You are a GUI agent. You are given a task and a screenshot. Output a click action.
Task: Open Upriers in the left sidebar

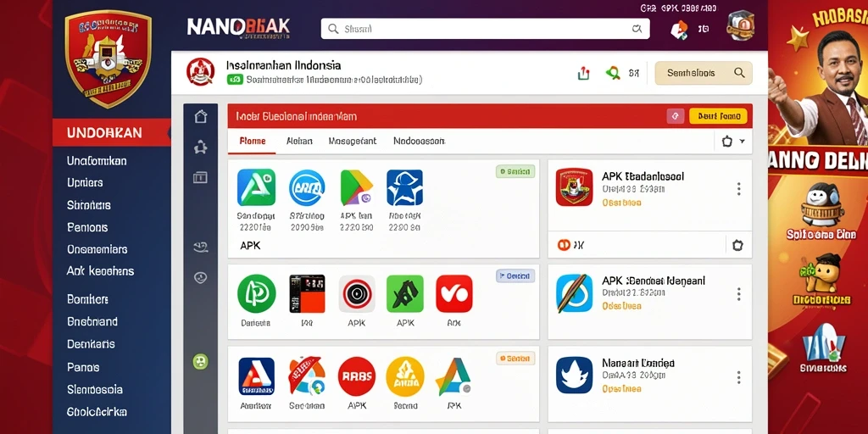85,183
